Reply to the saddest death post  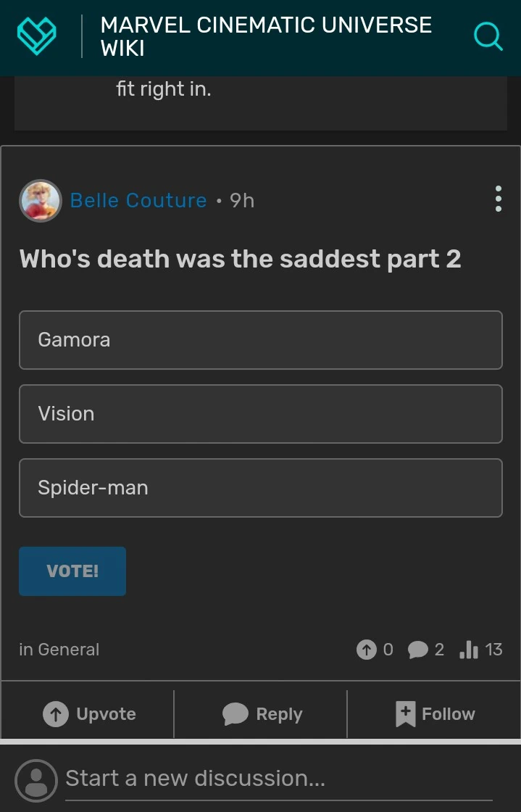point(261,713)
